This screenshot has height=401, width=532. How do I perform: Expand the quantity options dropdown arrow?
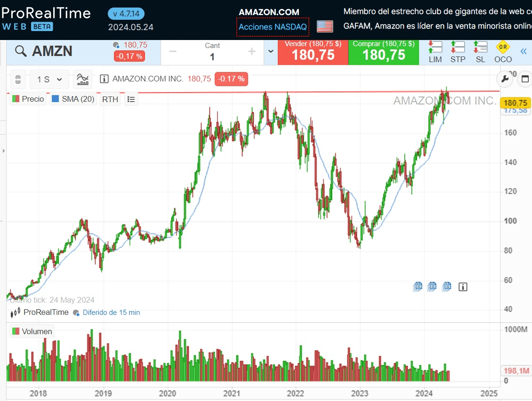(271, 52)
